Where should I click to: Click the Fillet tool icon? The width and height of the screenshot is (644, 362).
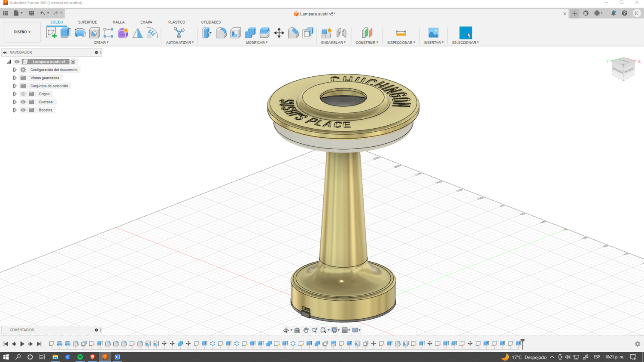pyautogui.click(x=221, y=33)
